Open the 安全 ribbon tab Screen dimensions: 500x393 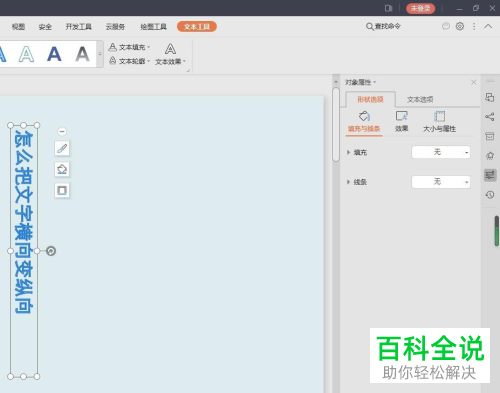45,27
